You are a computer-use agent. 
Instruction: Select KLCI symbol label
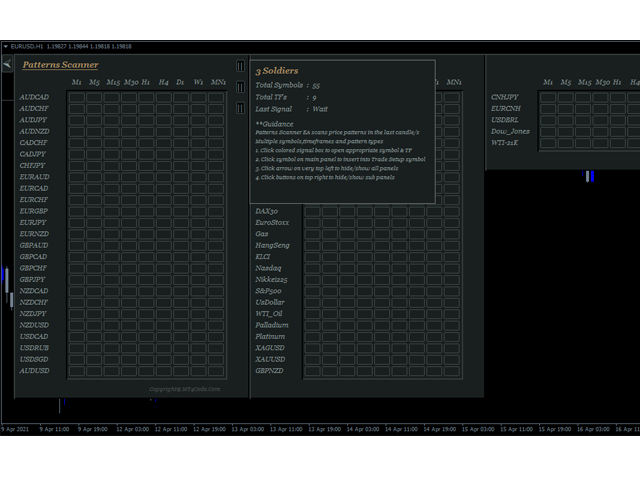pyautogui.click(x=263, y=257)
